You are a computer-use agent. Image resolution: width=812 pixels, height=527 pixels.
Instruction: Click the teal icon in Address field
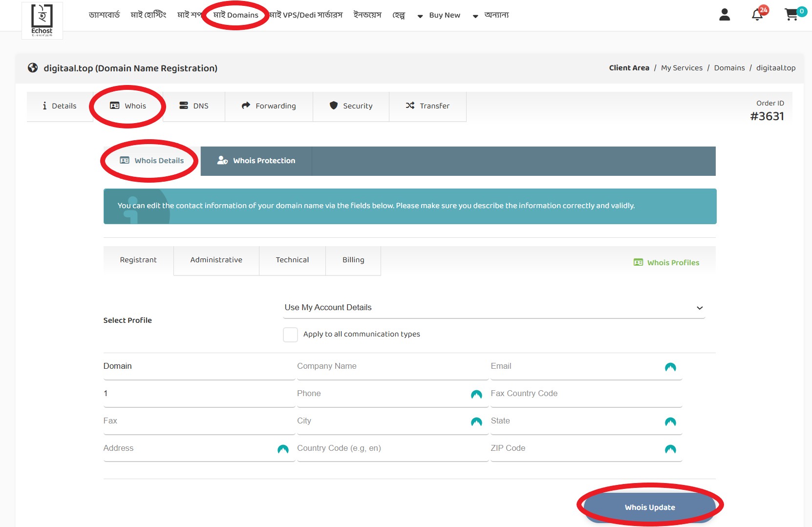click(x=283, y=449)
